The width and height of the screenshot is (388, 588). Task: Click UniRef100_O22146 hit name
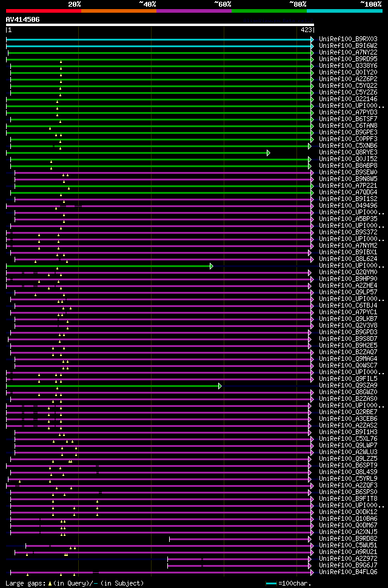348,99
